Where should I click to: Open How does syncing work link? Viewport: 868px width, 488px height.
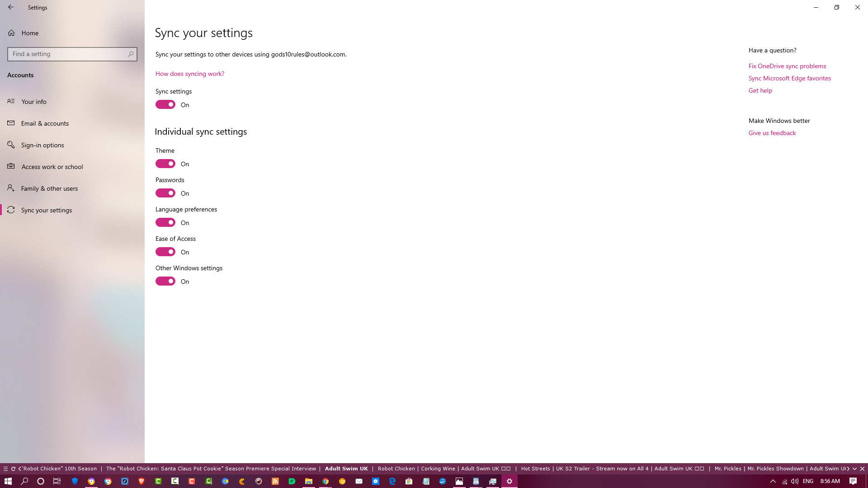(x=190, y=74)
